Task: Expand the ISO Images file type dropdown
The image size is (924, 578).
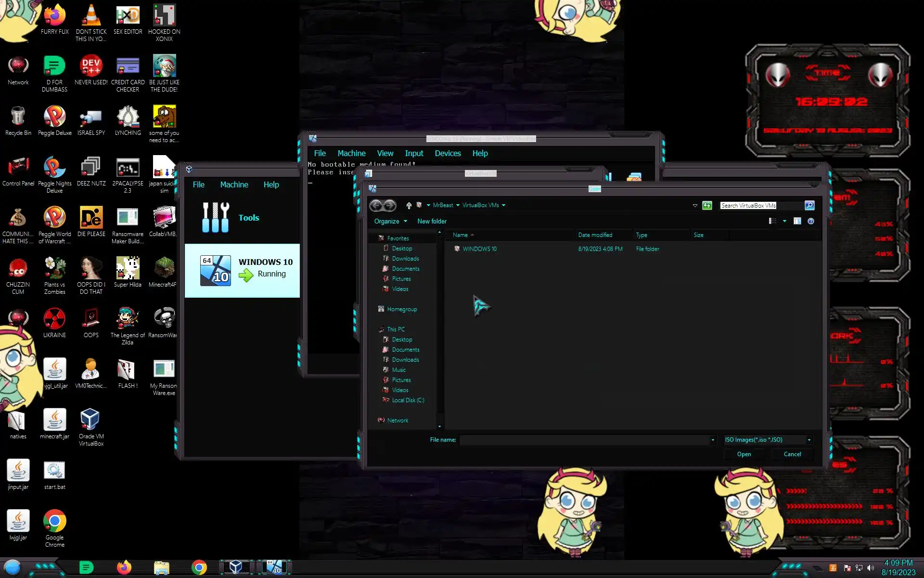Action: pos(809,440)
